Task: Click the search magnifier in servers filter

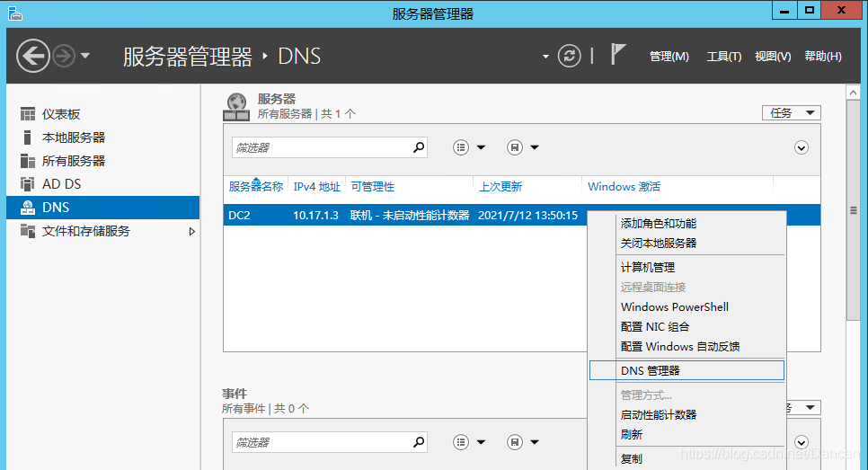Action: pos(418,147)
